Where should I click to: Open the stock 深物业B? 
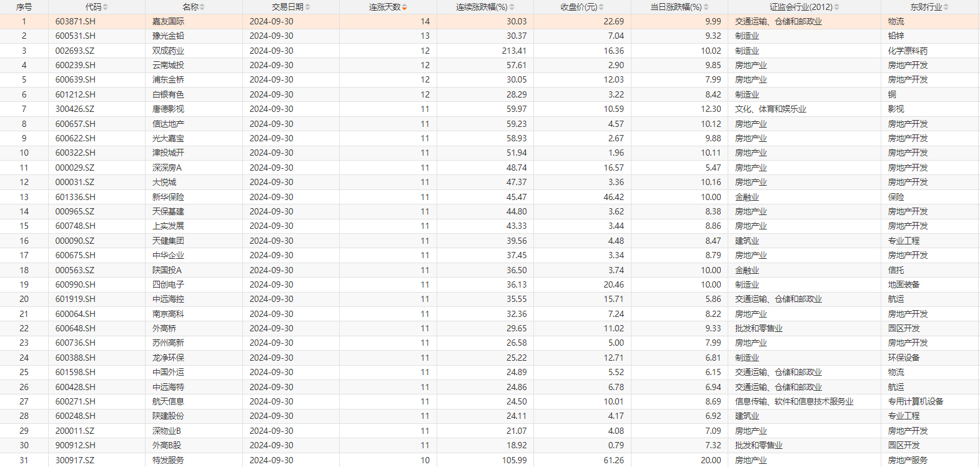(167, 431)
